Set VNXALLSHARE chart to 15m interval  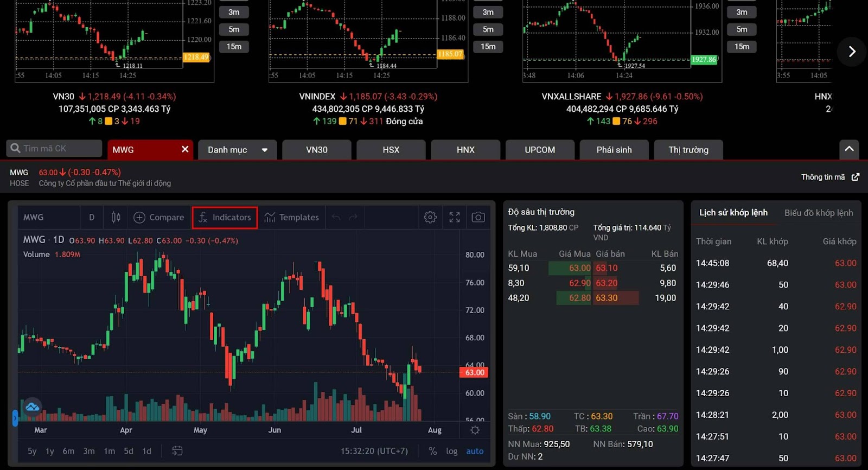(x=742, y=47)
